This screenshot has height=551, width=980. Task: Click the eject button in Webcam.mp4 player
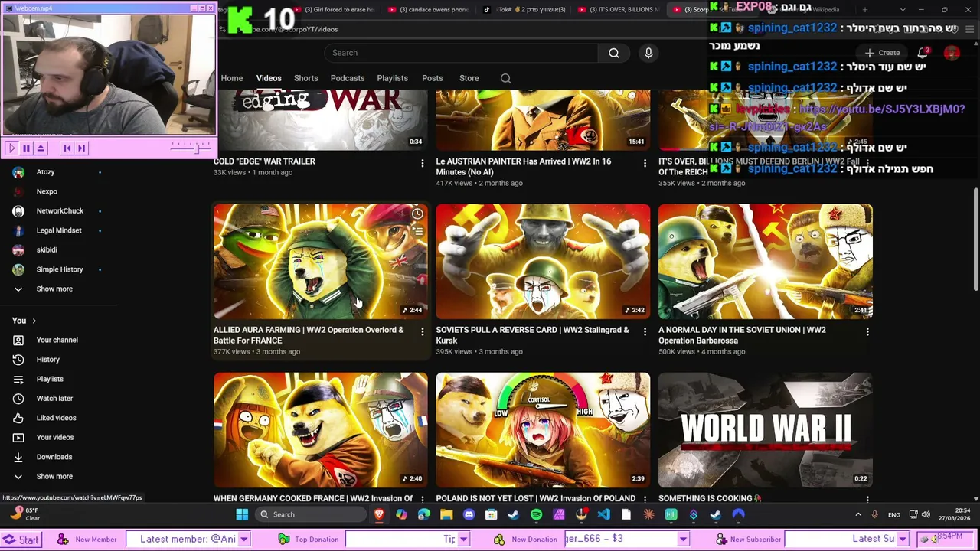pos(41,148)
